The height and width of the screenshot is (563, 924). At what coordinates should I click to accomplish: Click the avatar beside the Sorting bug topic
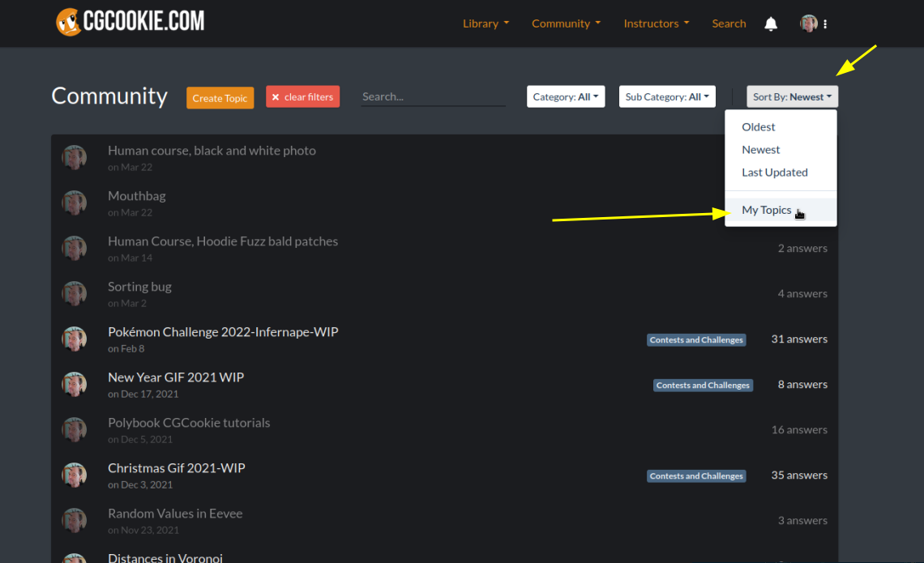tap(75, 293)
